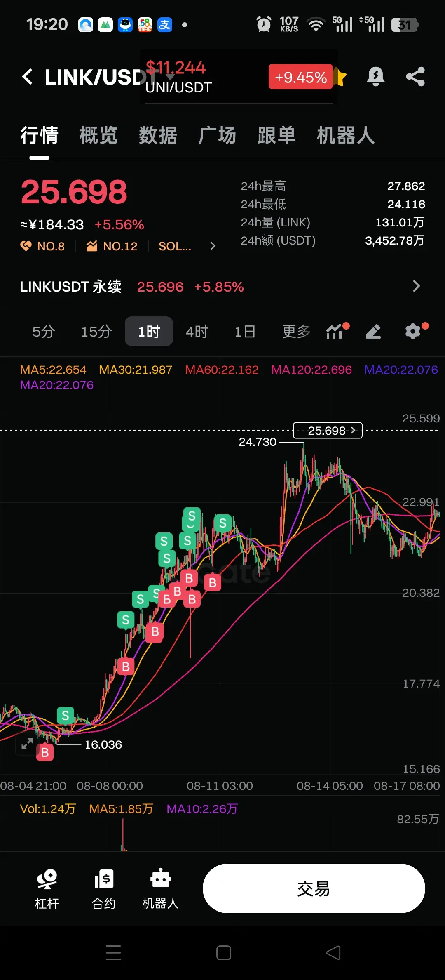This screenshot has height=980, width=445.
Task: Tap the large 25.698 price
Action: tap(74, 192)
